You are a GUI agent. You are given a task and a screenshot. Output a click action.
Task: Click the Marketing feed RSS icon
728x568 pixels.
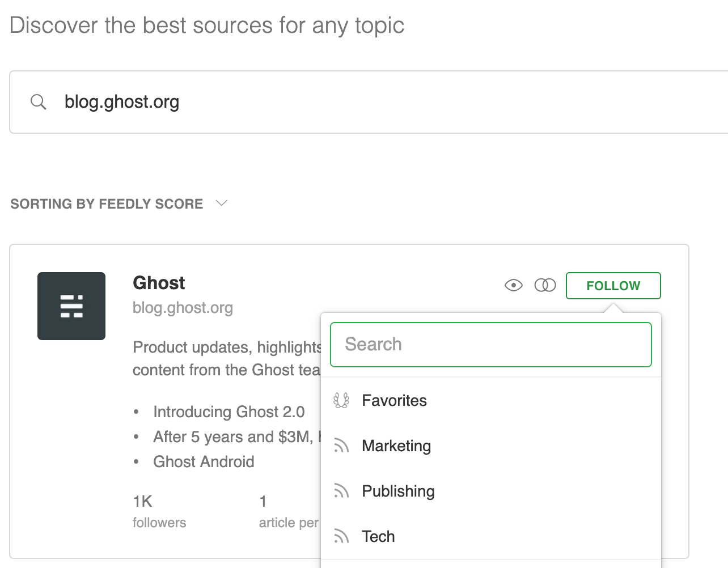pyautogui.click(x=341, y=446)
